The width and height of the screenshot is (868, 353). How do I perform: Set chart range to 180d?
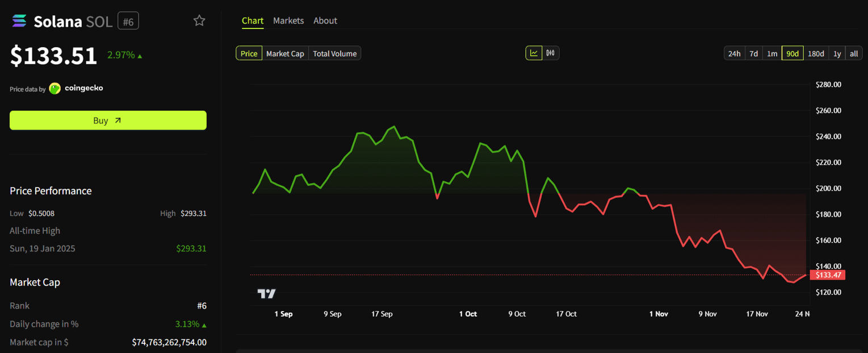tap(816, 53)
